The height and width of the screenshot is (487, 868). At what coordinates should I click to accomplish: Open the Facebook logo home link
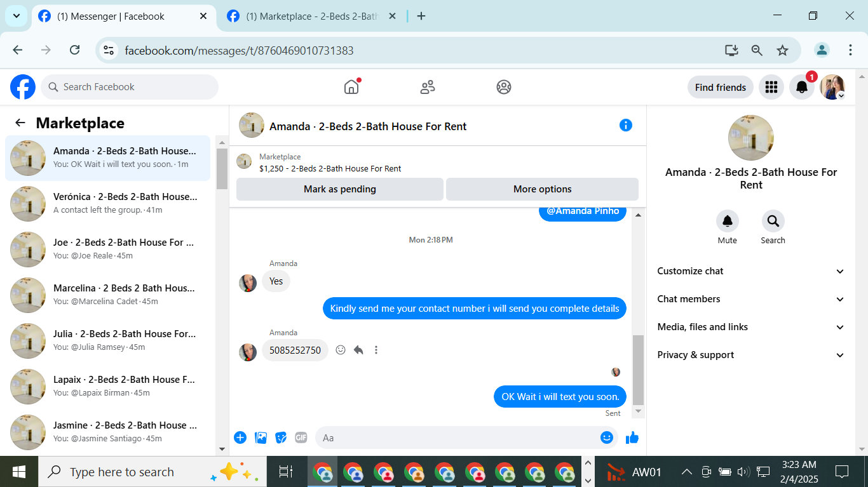23,87
